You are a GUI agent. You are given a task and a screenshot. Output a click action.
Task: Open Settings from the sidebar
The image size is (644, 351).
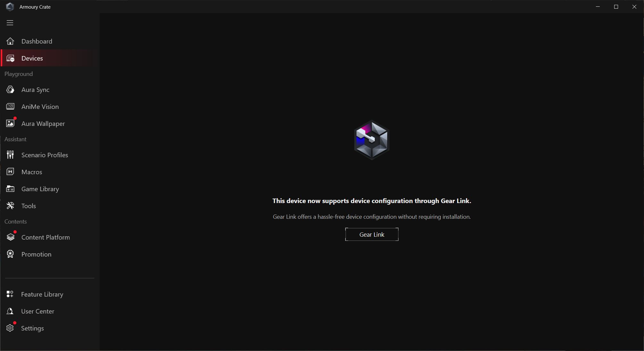(x=50, y=328)
